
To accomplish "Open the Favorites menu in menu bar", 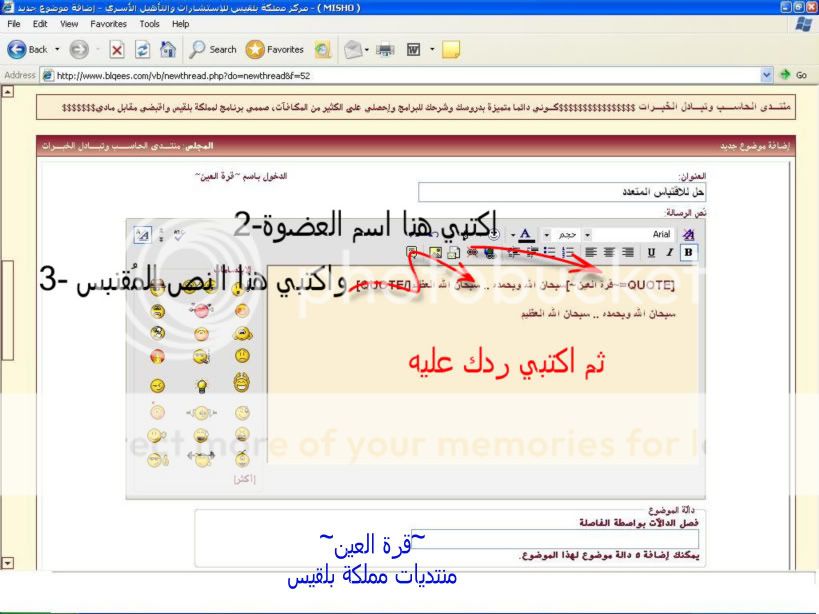I will click(x=109, y=23).
